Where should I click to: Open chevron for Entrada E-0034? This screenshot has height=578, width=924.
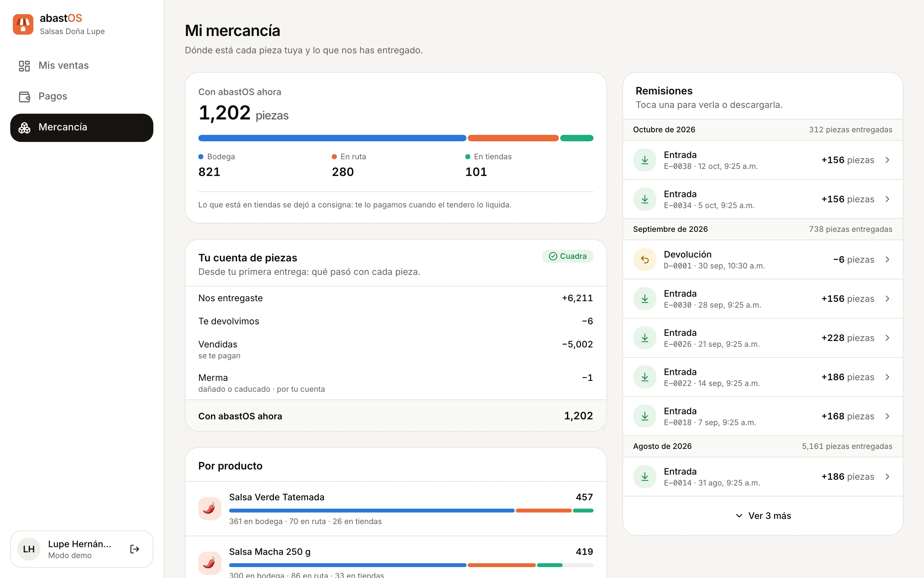(887, 199)
